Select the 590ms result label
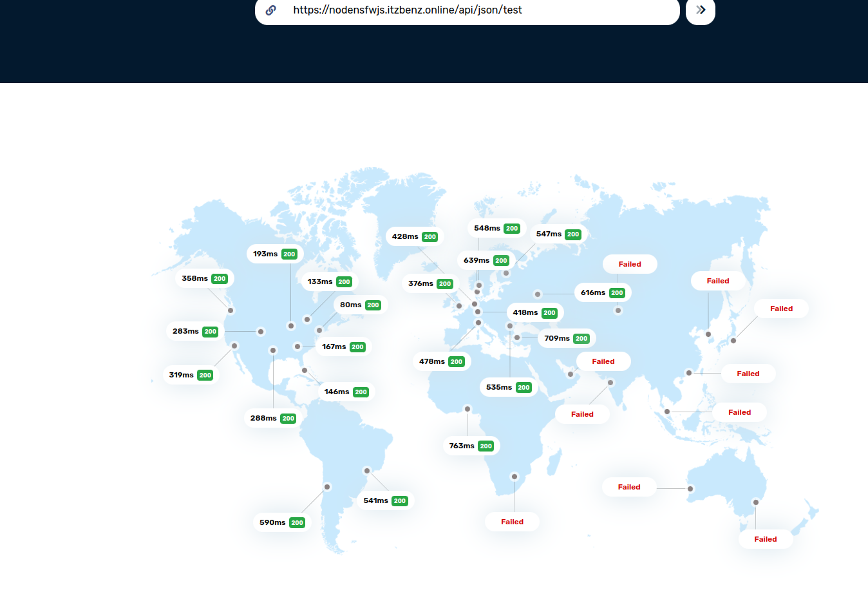Screen dimensions: 868x599 click(x=282, y=522)
